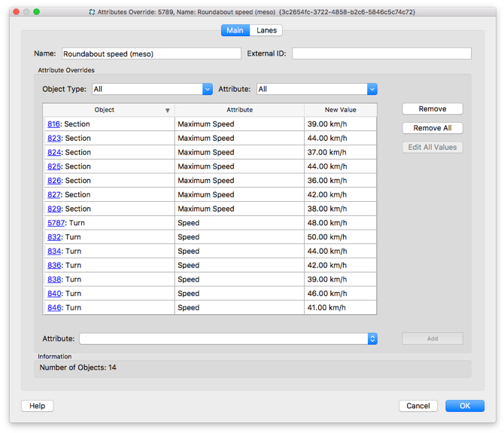Click Cancel to dismiss the dialog
This screenshot has height=433, width=504.
pos(417,406)
